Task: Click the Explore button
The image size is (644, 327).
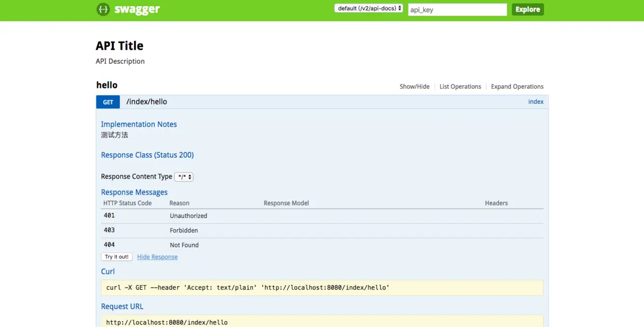Action: (528, 9)
